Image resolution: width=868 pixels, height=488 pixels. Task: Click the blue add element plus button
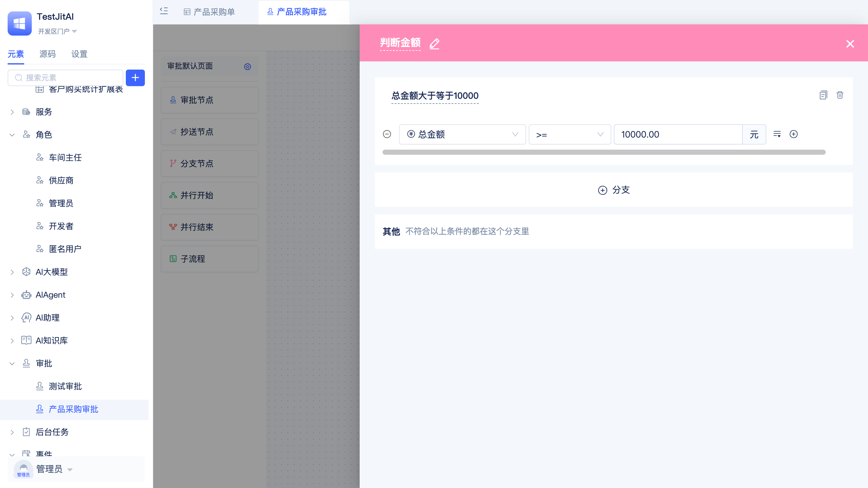click(135, 78)
